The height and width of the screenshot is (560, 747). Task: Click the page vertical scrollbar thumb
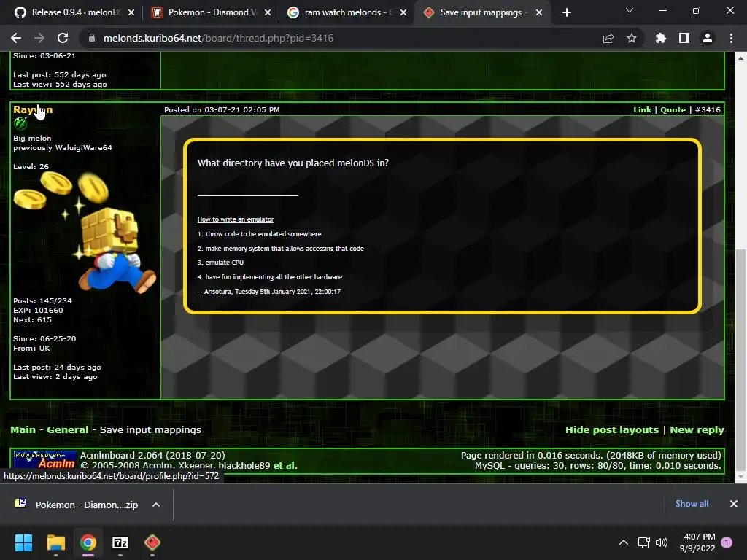point(740,358)
